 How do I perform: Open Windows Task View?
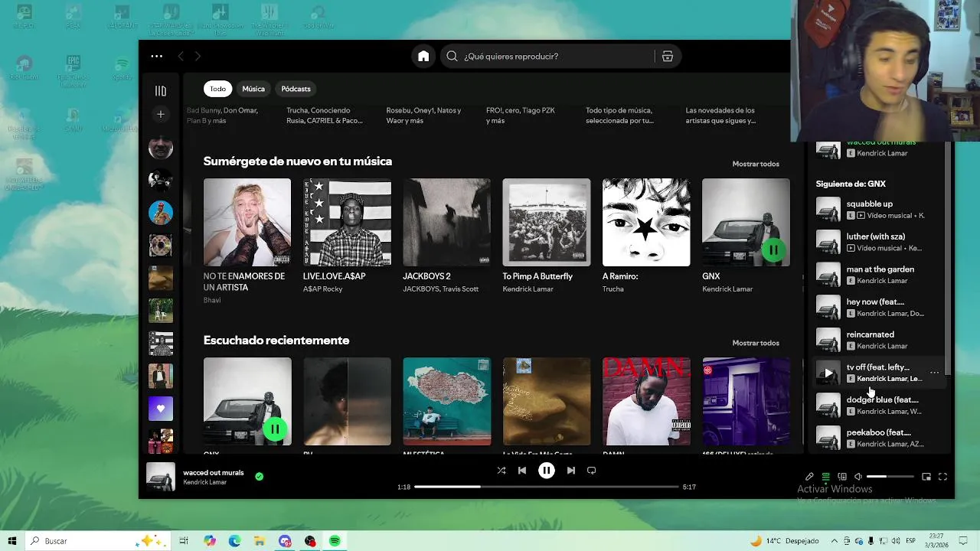pos(184,541)
